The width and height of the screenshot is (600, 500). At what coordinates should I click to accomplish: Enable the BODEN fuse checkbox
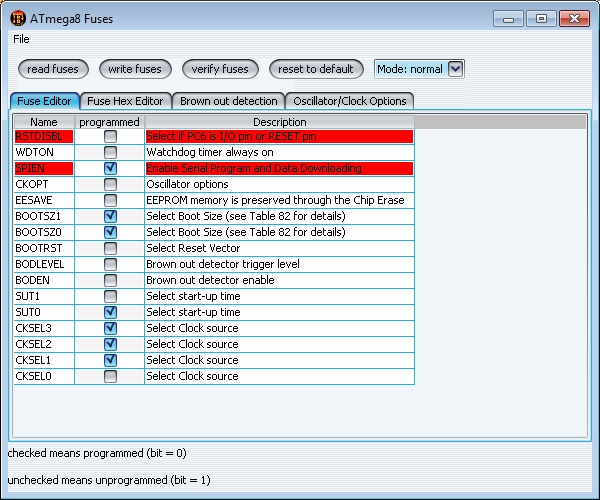point(110,280)
